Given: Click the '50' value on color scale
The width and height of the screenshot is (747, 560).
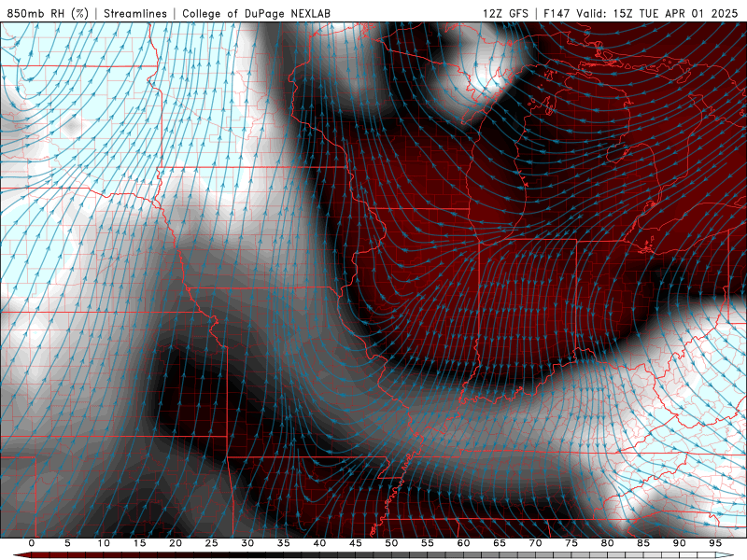Looking at the screenshot, I should tap(391, 543).
